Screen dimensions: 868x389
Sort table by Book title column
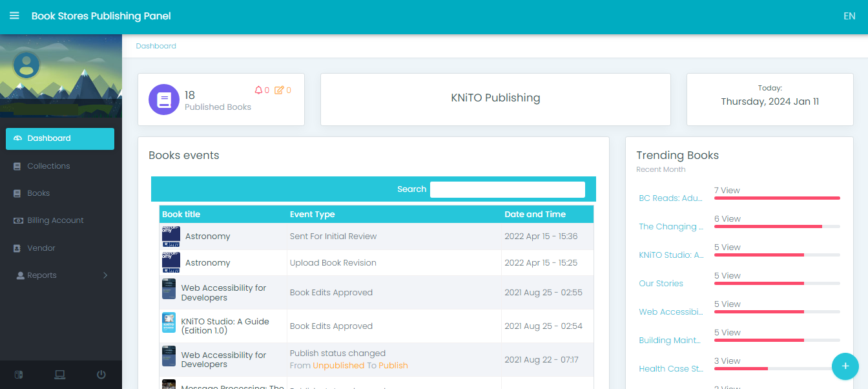[x=181, y=215]
